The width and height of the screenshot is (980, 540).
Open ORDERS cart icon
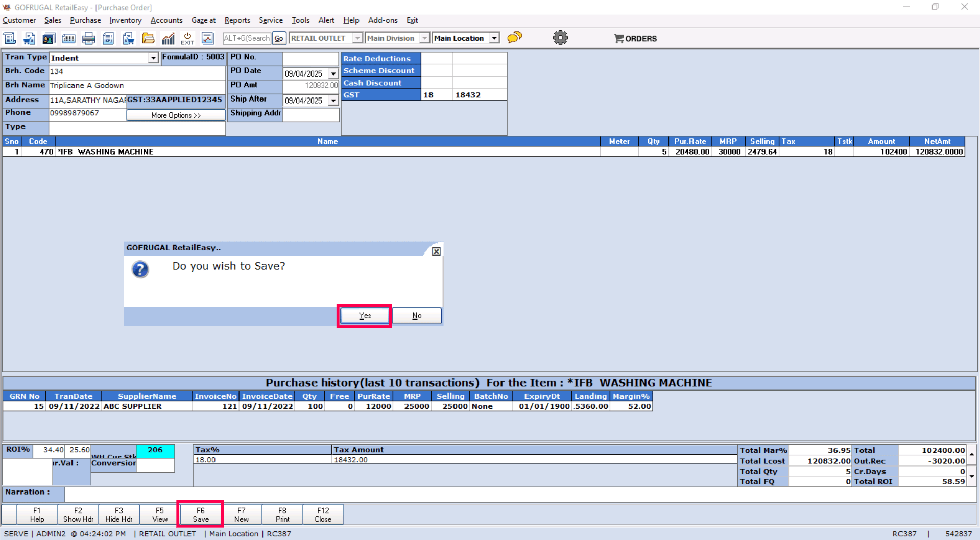[635, 39]
